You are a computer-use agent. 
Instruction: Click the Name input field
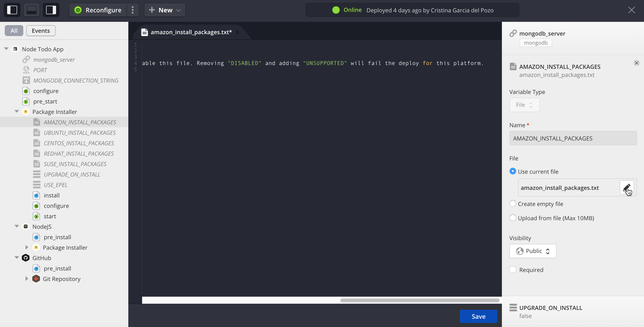point(573,138)
